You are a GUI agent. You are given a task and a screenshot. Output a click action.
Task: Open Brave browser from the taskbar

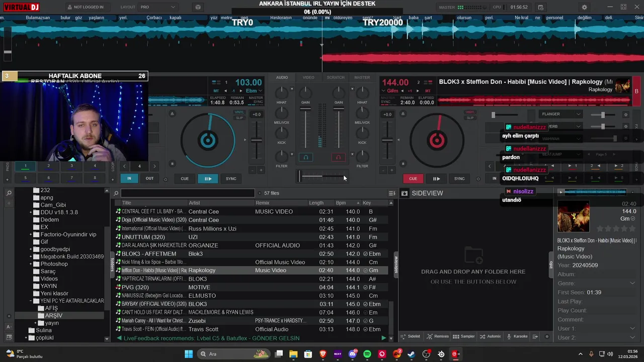[x=323, y=354]
